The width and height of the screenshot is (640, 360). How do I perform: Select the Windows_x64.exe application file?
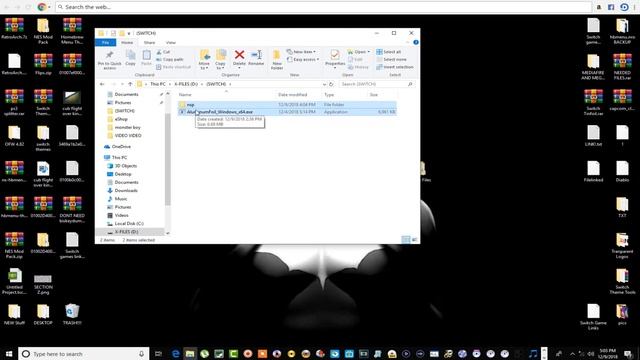click(287, 112)
